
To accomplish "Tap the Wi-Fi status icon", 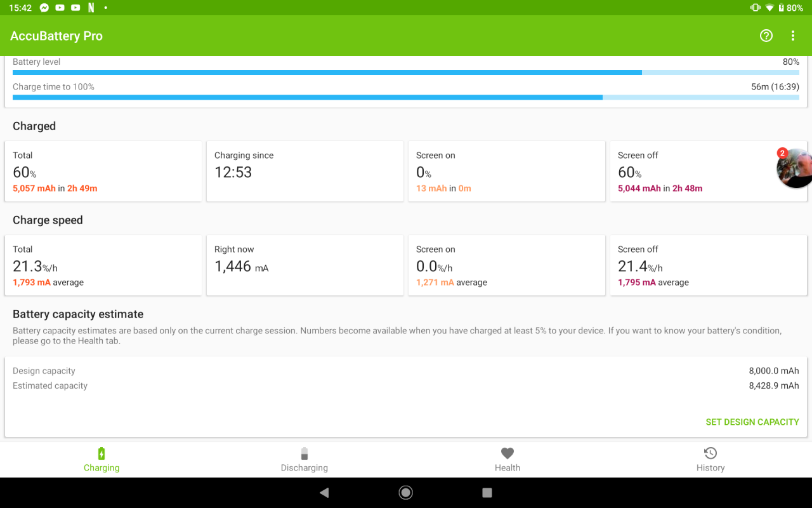I will pos(770,8).
